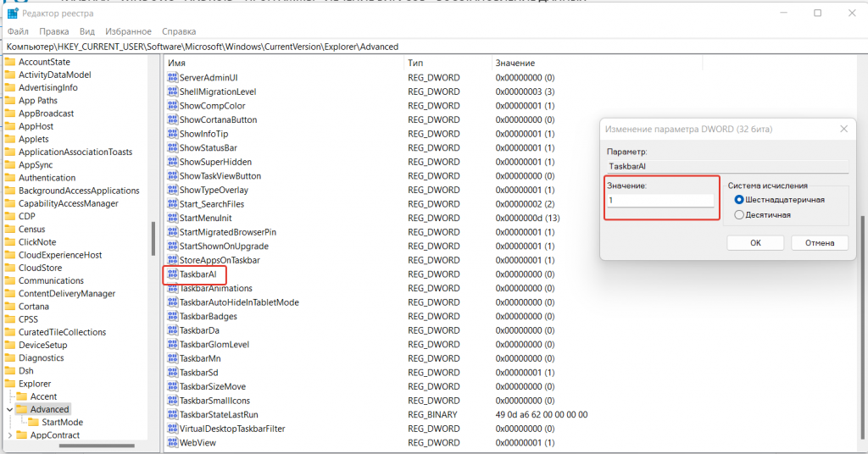This screenshot has width=868, height=454.
Task: Click the Значение input field
Action: click(x=661, y=201)
